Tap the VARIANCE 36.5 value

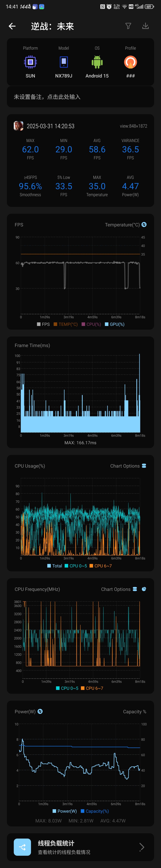click(131, 149)
